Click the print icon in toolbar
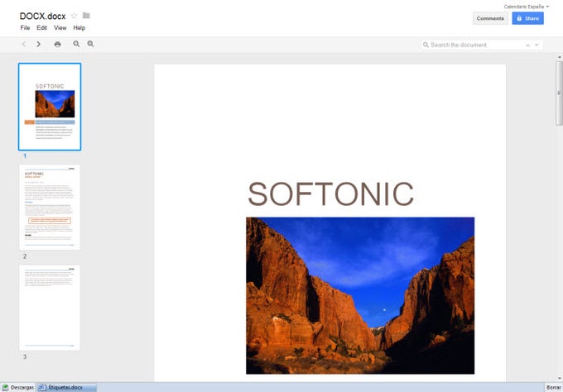 point(57,44)
